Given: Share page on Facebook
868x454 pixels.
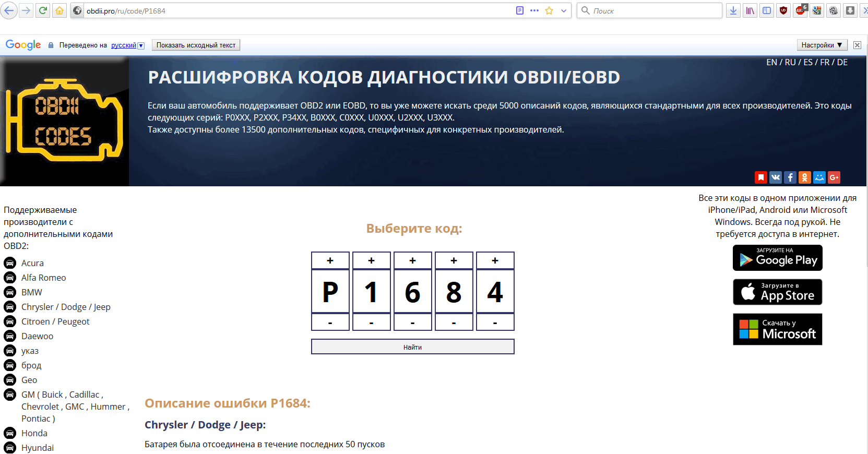Looking at the screenshot, I should [x=790, y=177].
